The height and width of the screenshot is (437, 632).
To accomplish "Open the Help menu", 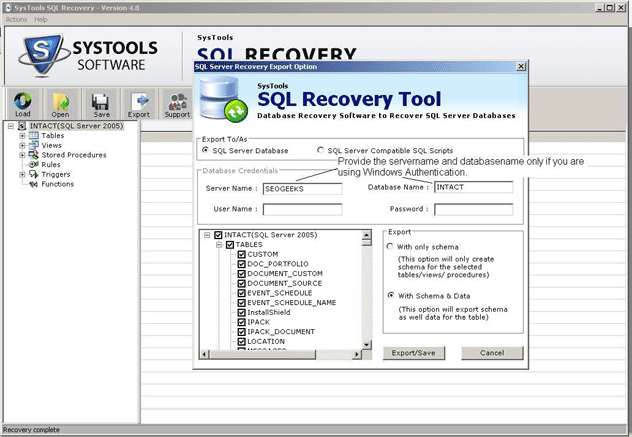I will (41, 20).
